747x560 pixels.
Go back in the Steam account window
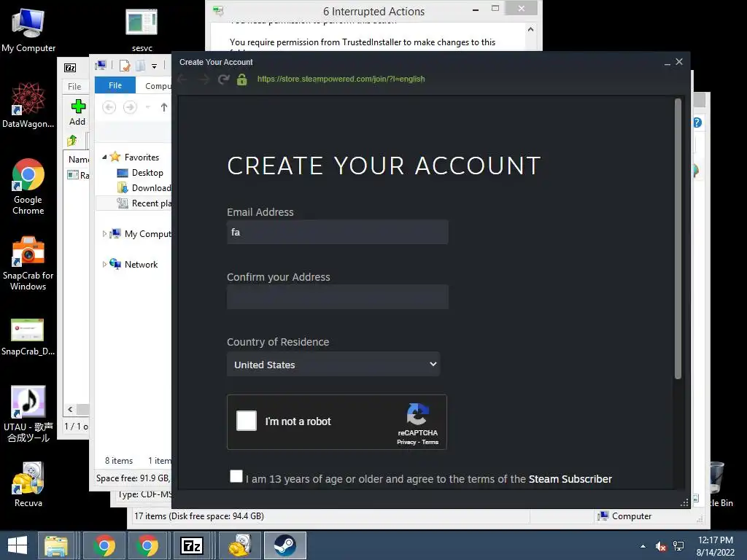[x=182, y=79]
